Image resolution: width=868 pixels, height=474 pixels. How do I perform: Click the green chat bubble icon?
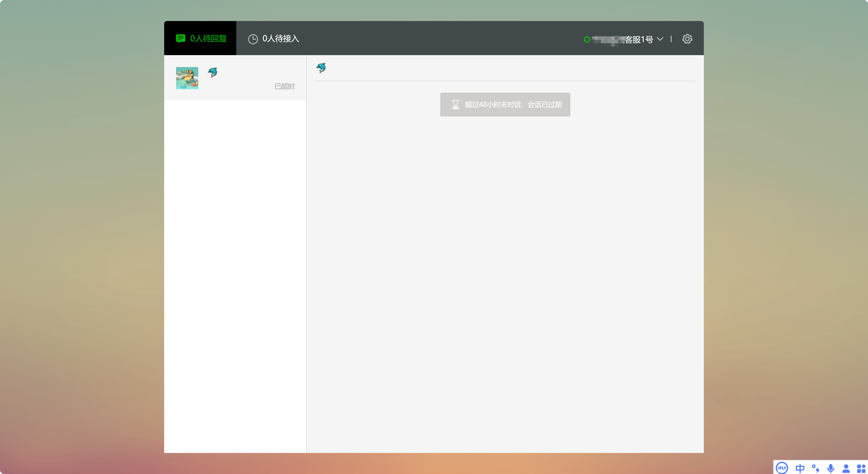click(x=180, y=38)
